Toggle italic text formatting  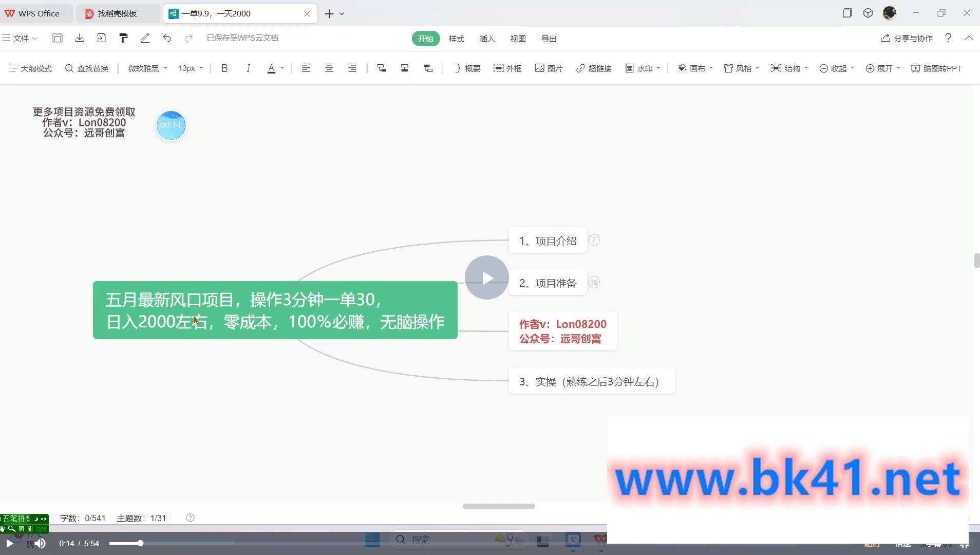pyautogui.click(x=248, y=68)
